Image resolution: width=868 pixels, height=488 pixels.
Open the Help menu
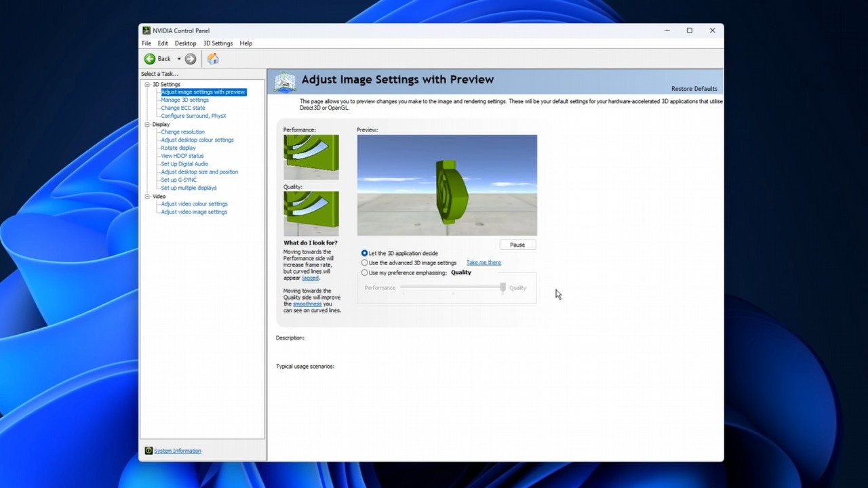[245, 43]
